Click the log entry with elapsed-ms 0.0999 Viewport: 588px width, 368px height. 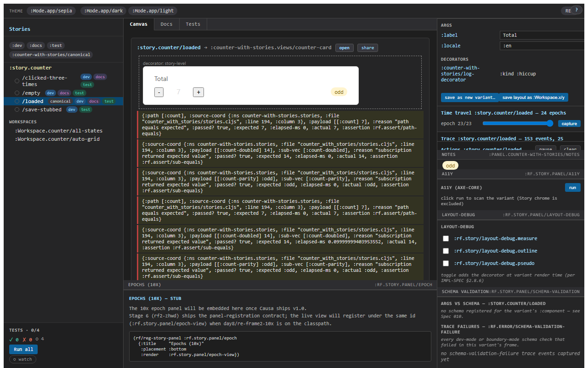click(x=280, y=238)
